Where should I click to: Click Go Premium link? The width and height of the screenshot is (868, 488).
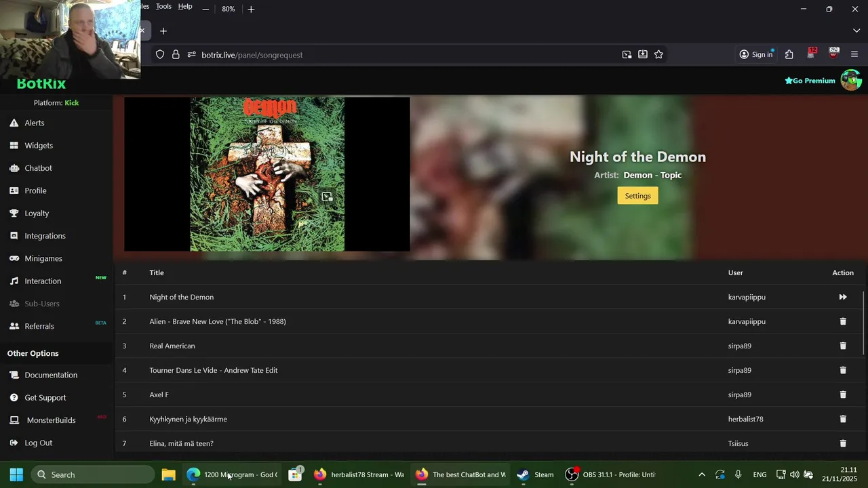click(x=810, y=81)
